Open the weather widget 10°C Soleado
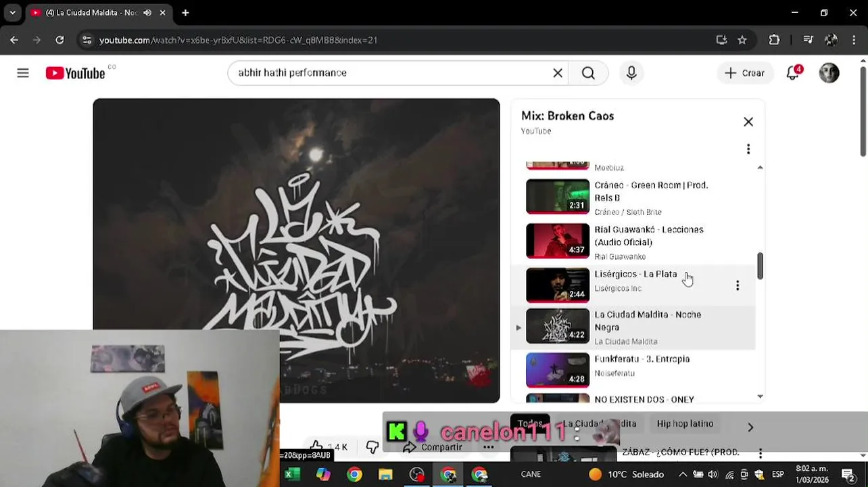Image resolution: width=868 pixels, height=487 pixels. click(627, 474)
